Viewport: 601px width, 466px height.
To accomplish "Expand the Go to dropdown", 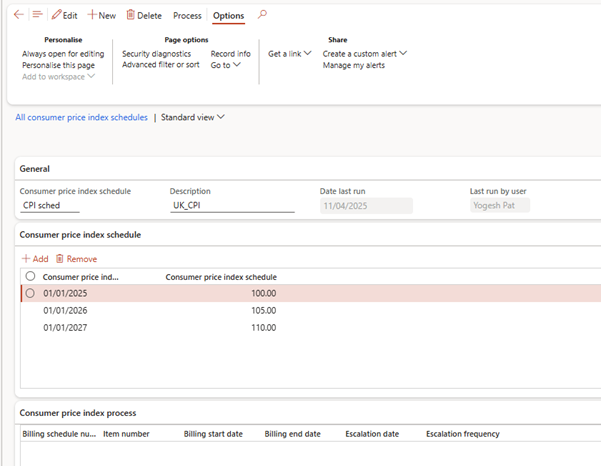I will [x=225, y=65].
